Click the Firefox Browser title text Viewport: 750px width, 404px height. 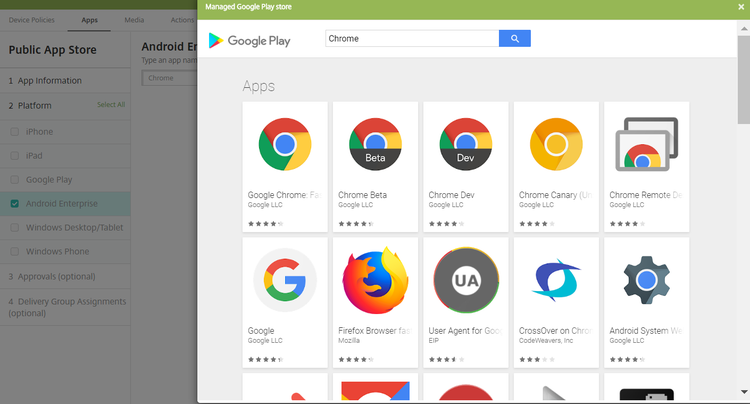(375, 331)
